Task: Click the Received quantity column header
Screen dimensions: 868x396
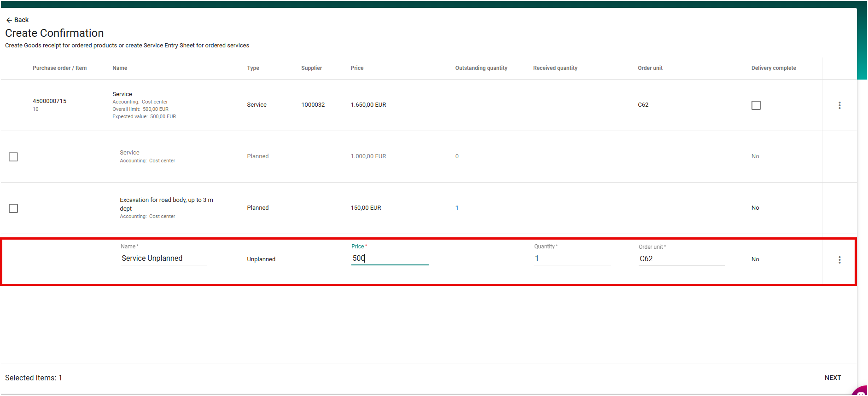Action: click(555, 68)
